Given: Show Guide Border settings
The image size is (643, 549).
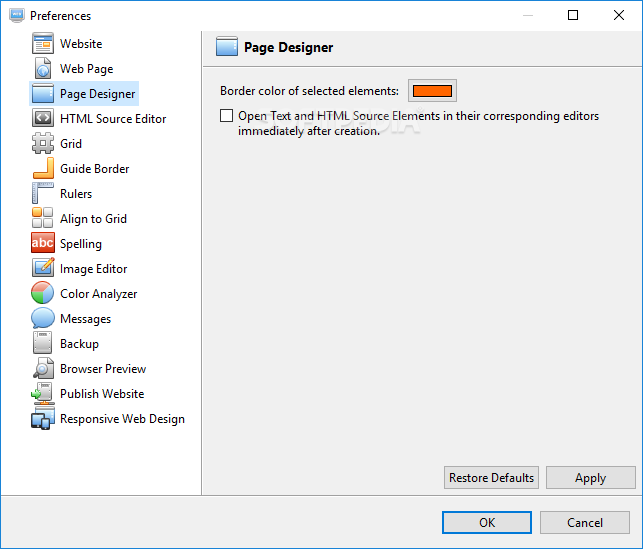Looking at the screenshot, I should tap(95, 169).
